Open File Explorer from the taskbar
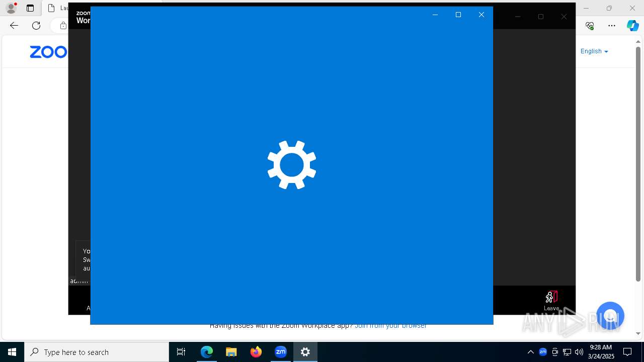644x362 pixels. [231, 352]
